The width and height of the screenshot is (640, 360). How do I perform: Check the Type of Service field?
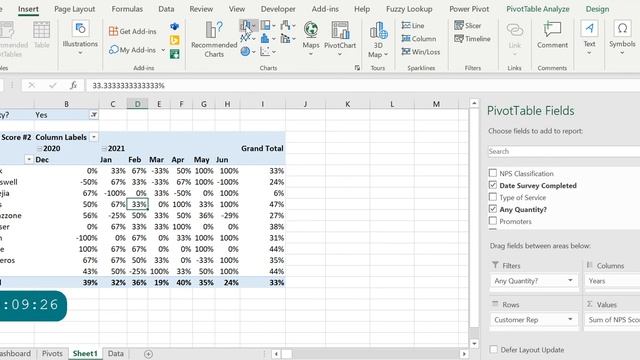(493, 197)
